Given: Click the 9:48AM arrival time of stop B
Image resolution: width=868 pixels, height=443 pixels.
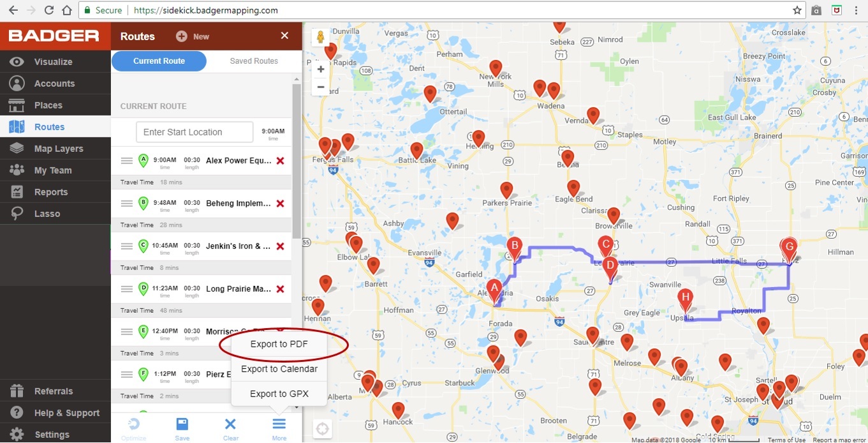Looking at the screenshot, I should tap(165, 203).
